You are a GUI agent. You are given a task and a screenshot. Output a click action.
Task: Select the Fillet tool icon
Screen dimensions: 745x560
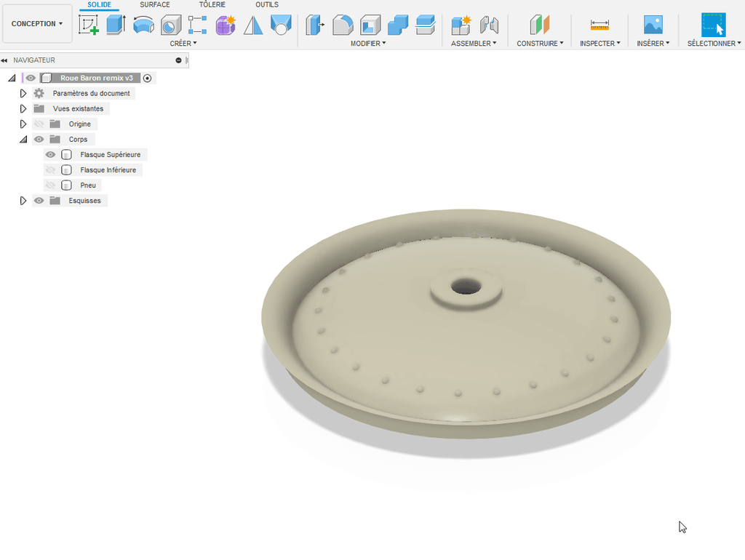pyautogui.click(x=343, y=25)
